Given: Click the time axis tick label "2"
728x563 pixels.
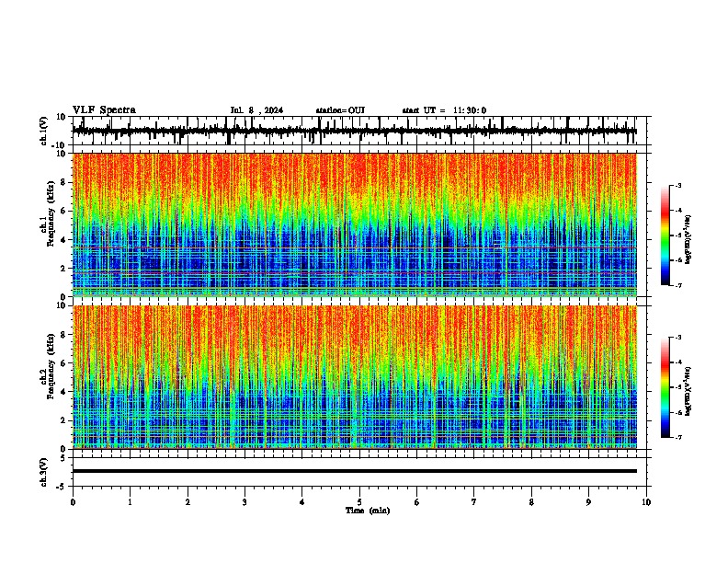Looking at the screenshot, I should coord(188,502).
